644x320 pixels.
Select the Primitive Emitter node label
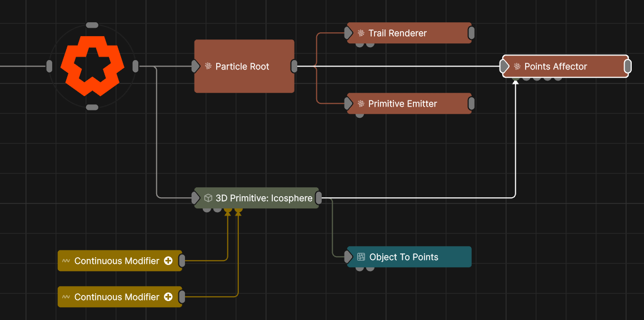[x=402, y=104]
